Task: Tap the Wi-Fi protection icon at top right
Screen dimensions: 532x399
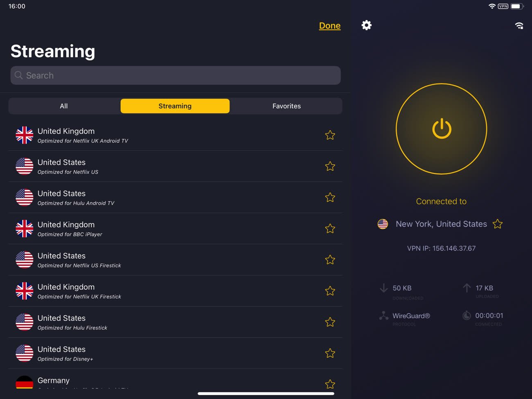Action: click(519, 25)
